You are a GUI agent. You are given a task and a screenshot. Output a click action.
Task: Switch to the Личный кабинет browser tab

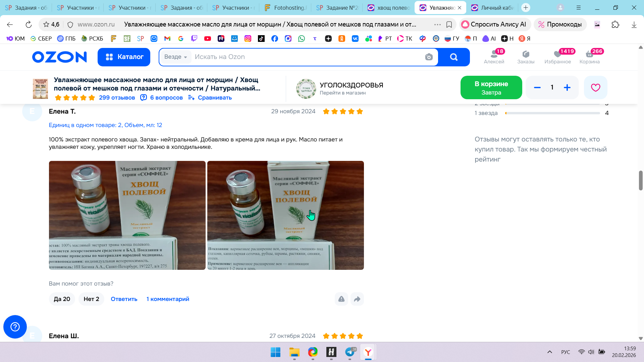[x=493, y=7]
